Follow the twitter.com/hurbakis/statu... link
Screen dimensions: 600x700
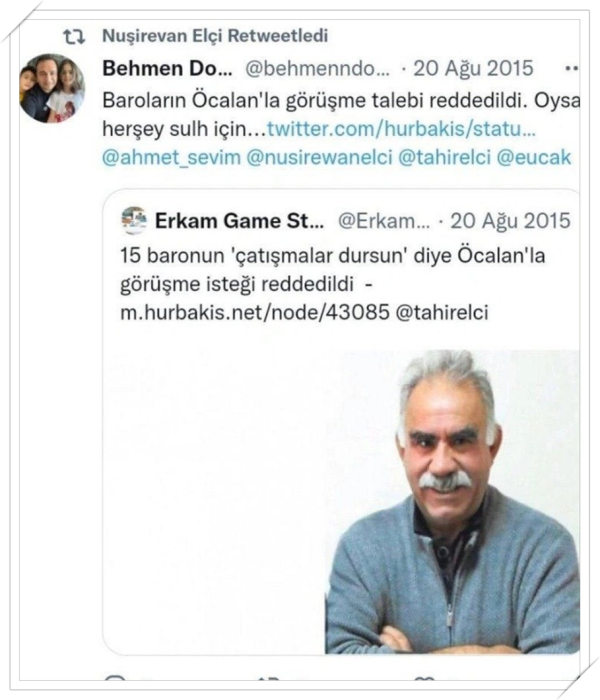(x=401, y=129)
